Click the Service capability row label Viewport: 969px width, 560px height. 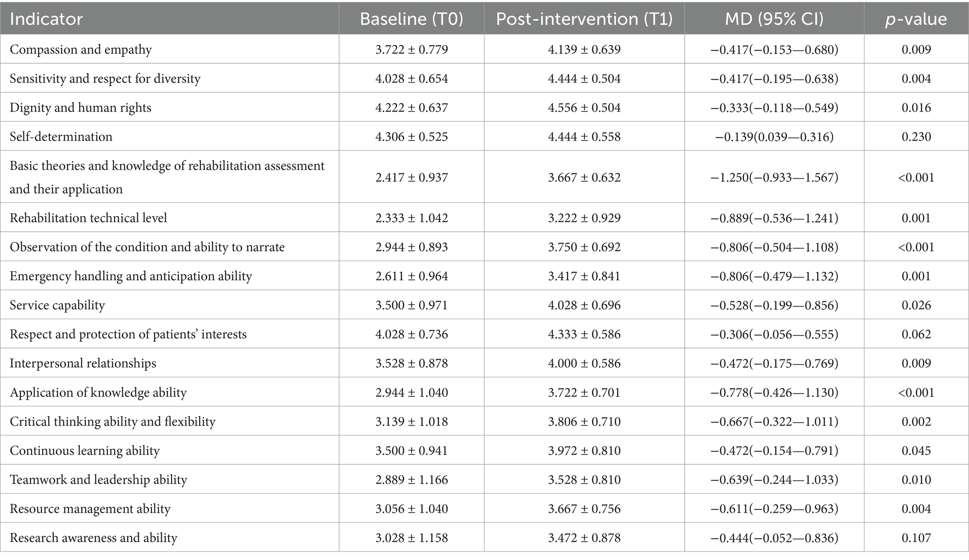click(57, 305)
